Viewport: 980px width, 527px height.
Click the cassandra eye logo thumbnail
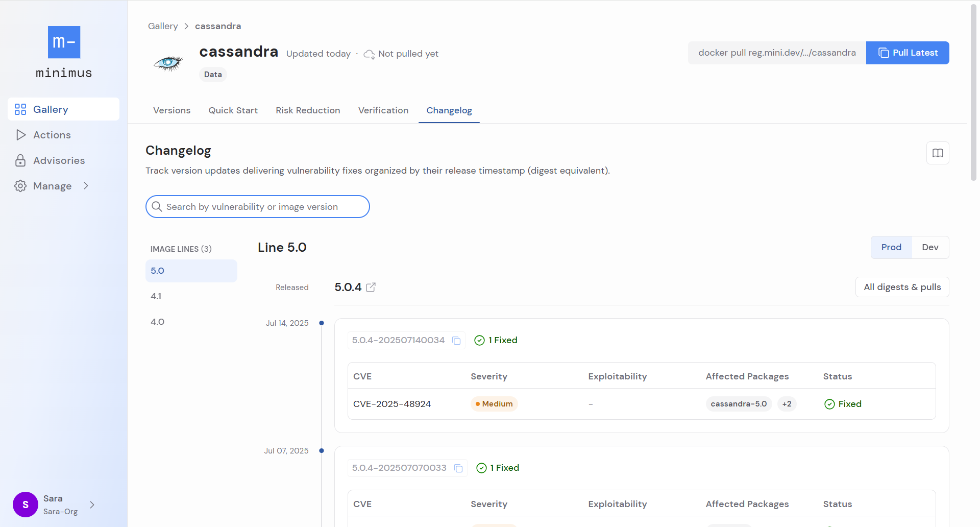(168, 63)
